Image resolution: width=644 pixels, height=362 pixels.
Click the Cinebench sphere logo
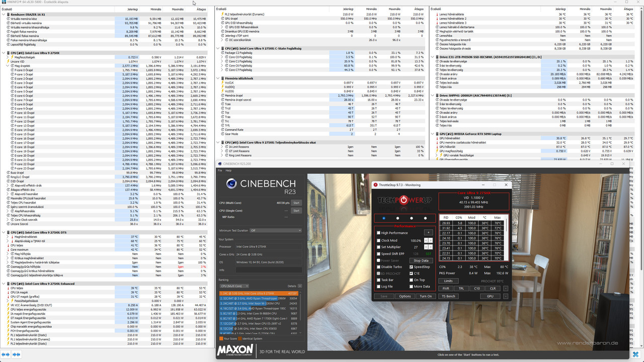coord(231,184)
